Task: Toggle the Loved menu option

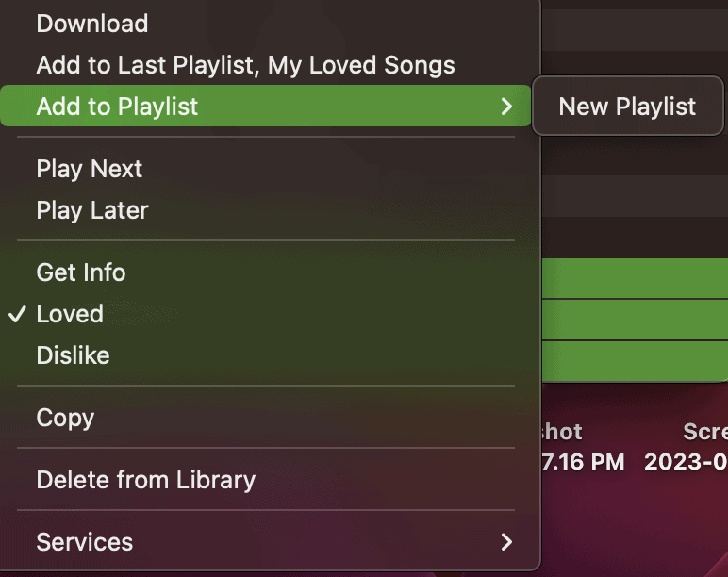Action: pos(70,314)
